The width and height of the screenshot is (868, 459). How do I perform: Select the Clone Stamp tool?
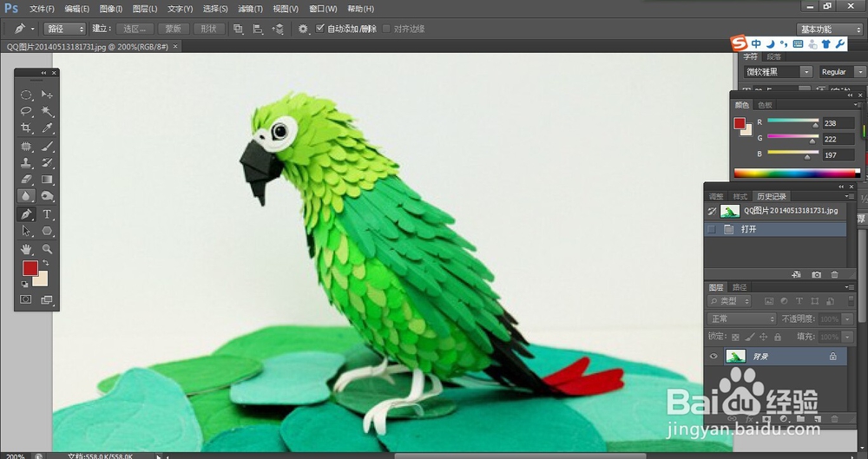point(26,163)
